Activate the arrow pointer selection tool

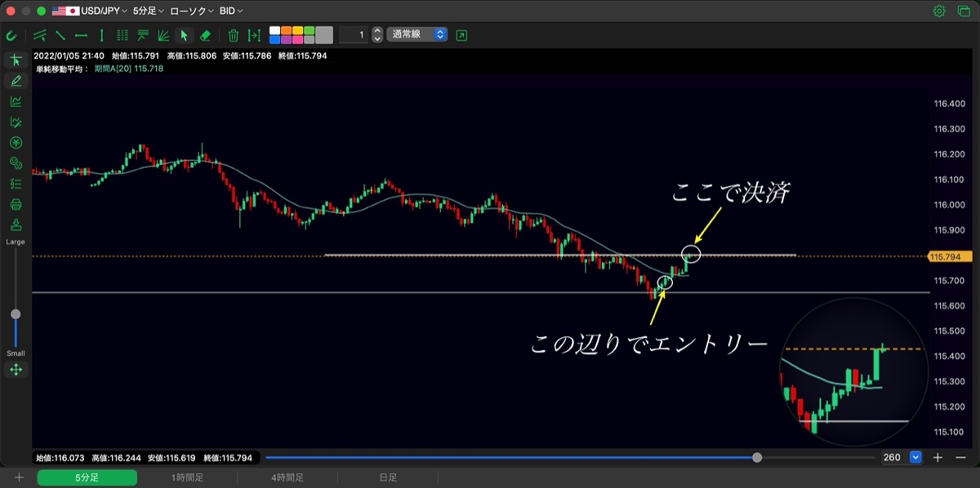184,35
